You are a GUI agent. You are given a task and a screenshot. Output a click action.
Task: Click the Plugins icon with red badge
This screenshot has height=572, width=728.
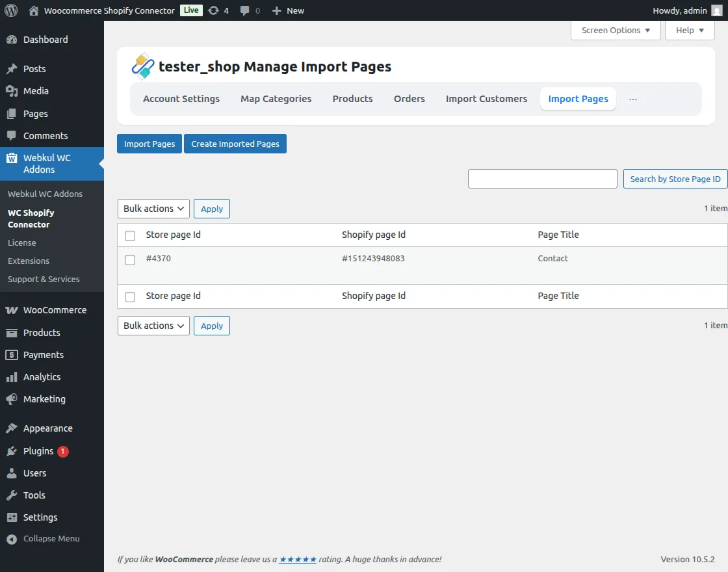tap(12, 451)
